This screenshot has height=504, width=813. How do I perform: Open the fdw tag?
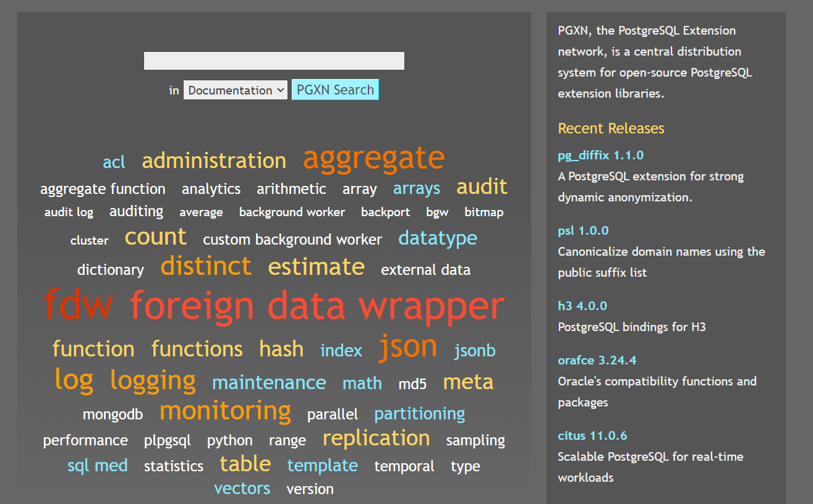tap(79, 305)
